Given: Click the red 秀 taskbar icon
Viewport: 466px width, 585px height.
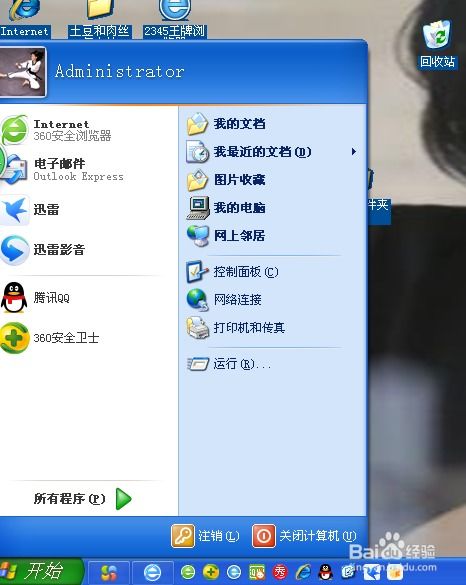Looking at the screenshot, I should click(280, 572).
